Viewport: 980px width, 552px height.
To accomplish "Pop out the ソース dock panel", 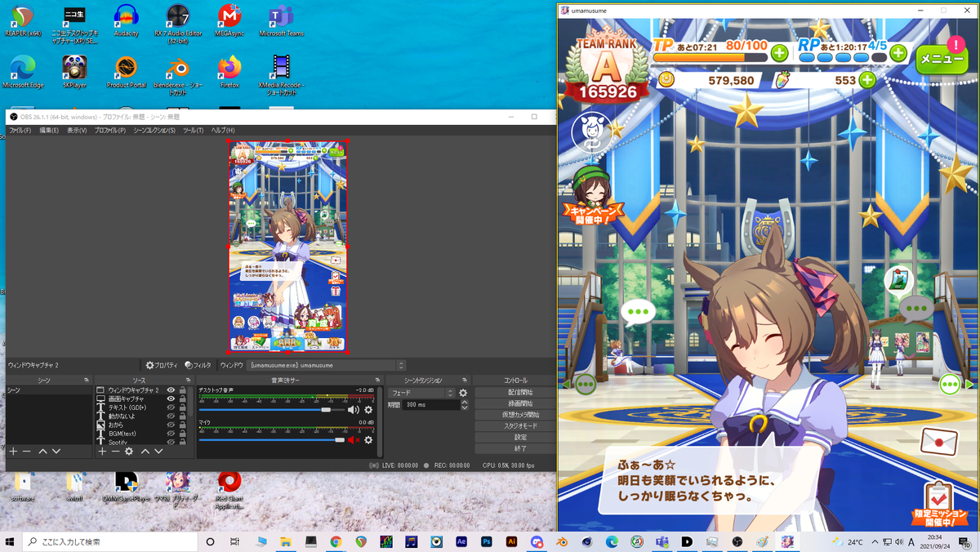I will click(188, 381).
